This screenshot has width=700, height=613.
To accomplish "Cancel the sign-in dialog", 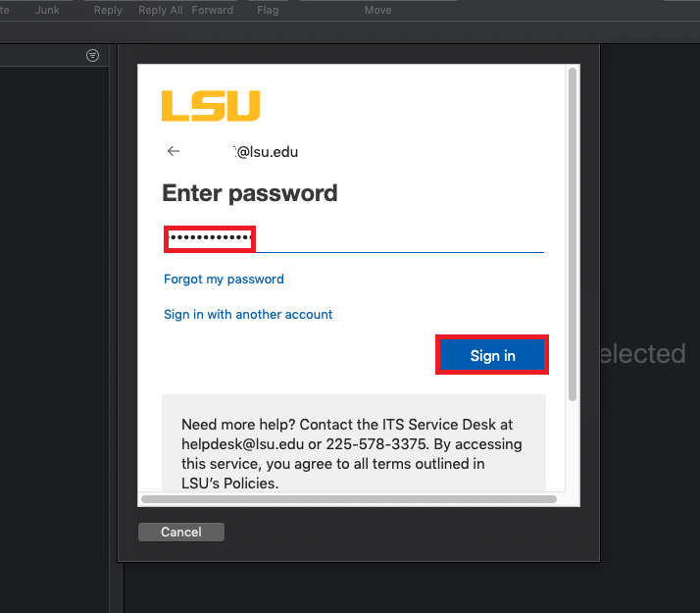I will pyautogui.click(x=181, y=532).
